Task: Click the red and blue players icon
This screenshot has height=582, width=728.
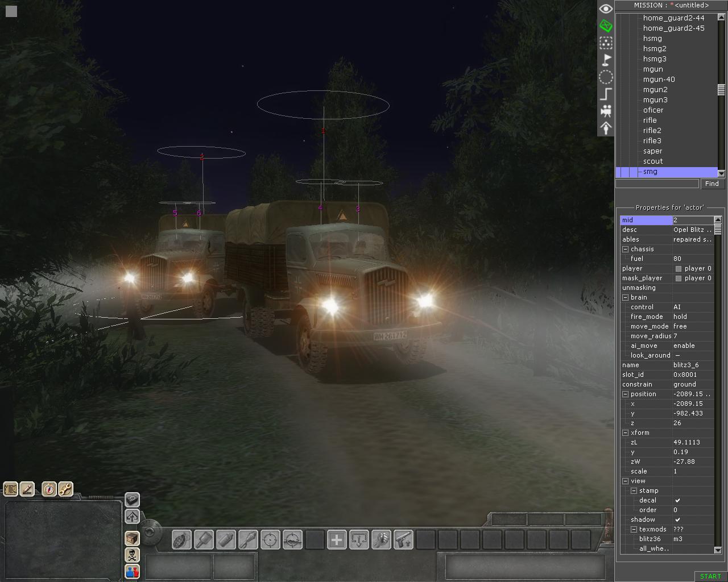Action: (132, 571)
